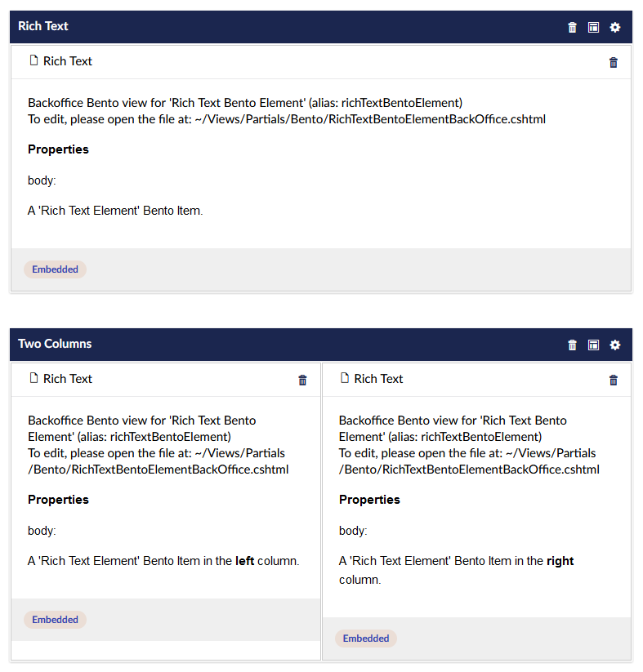Click the text "A 'Rich Text Element' Bento Item."

(x=115, y=211)
